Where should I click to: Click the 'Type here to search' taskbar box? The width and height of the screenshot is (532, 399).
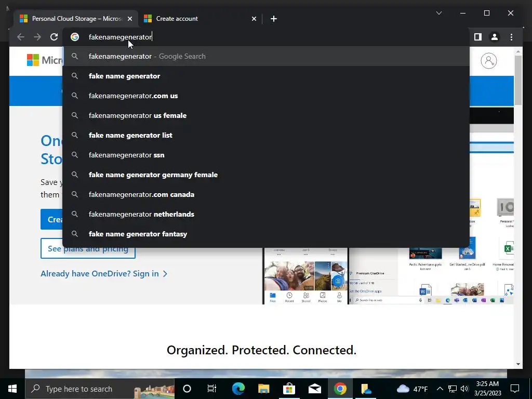[x=100, y=389]
